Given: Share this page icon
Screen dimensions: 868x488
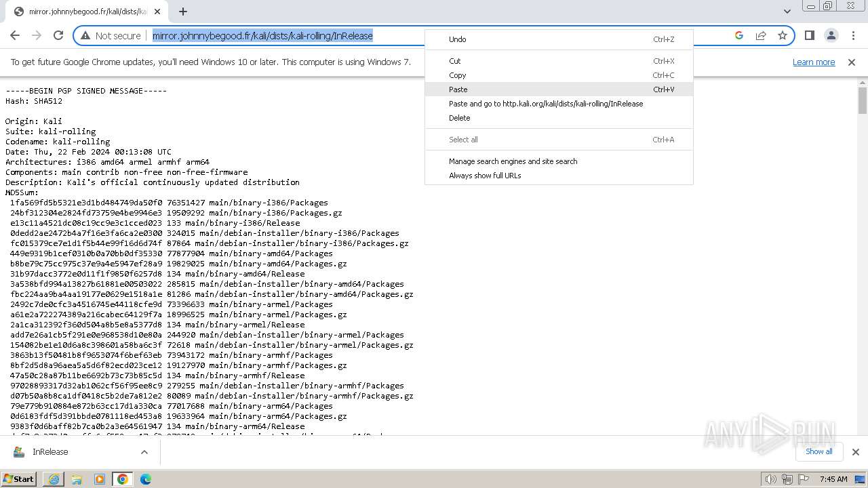Looking at the screenshot, I should pyautogui.click(x=761, y=35).
